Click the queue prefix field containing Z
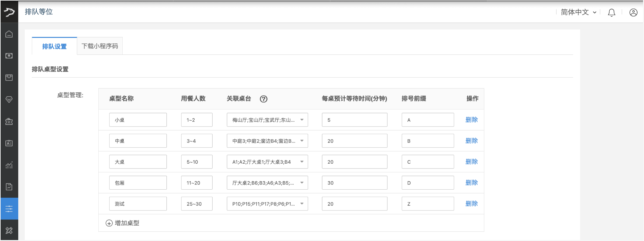 [x=427, y=204]
